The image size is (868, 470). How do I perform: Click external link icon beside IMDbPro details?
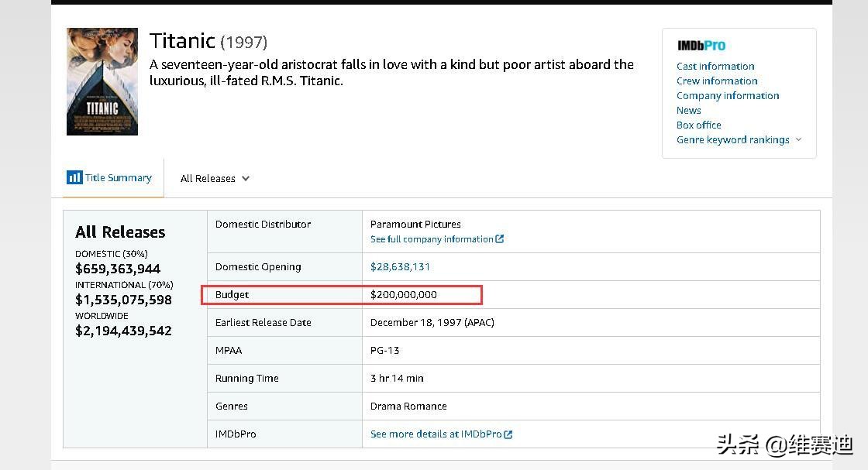508,434
